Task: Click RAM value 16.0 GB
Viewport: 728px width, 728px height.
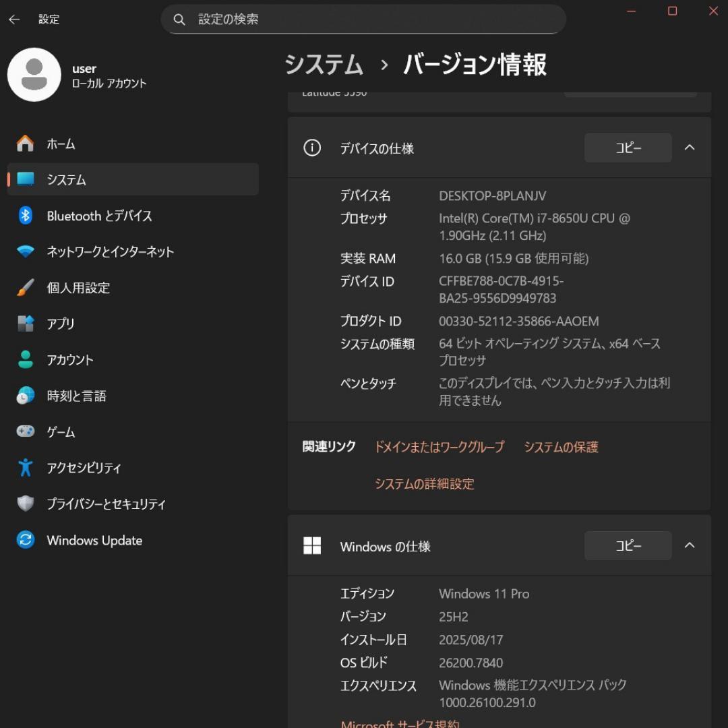Action: [x=514, y=258]
